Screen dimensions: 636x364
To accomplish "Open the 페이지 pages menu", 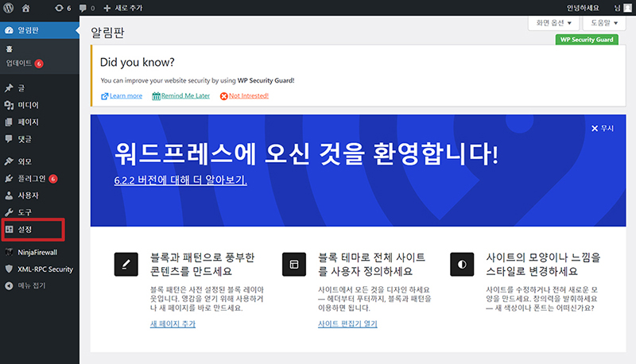I will (x=40, y=122).
